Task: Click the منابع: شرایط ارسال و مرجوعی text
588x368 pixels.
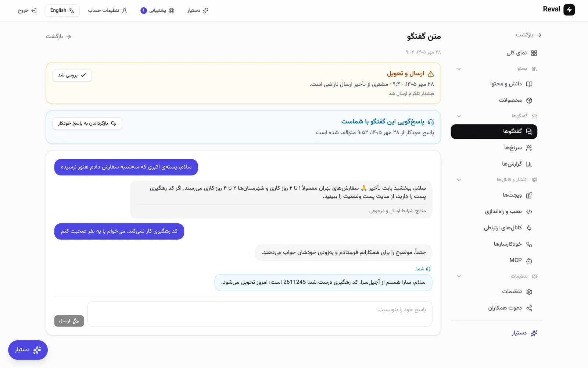Action: (398, 211)
